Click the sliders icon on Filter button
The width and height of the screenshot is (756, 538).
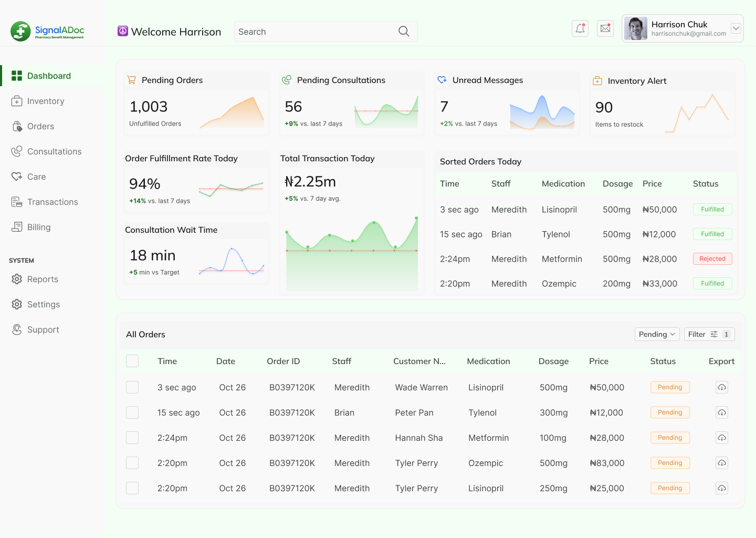pyautogui.click(x=714, y=334)
